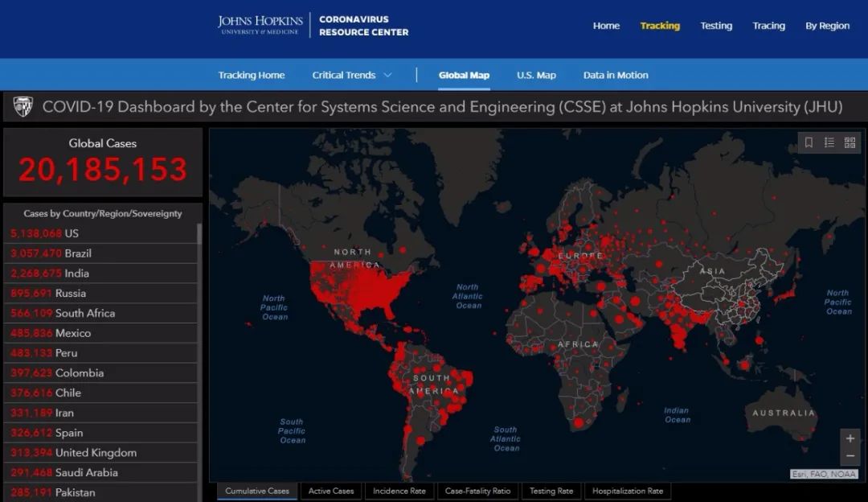This screenshot has width=868, height=502.
Task: Select Mexico in the country list
Action: coord(100,333)
